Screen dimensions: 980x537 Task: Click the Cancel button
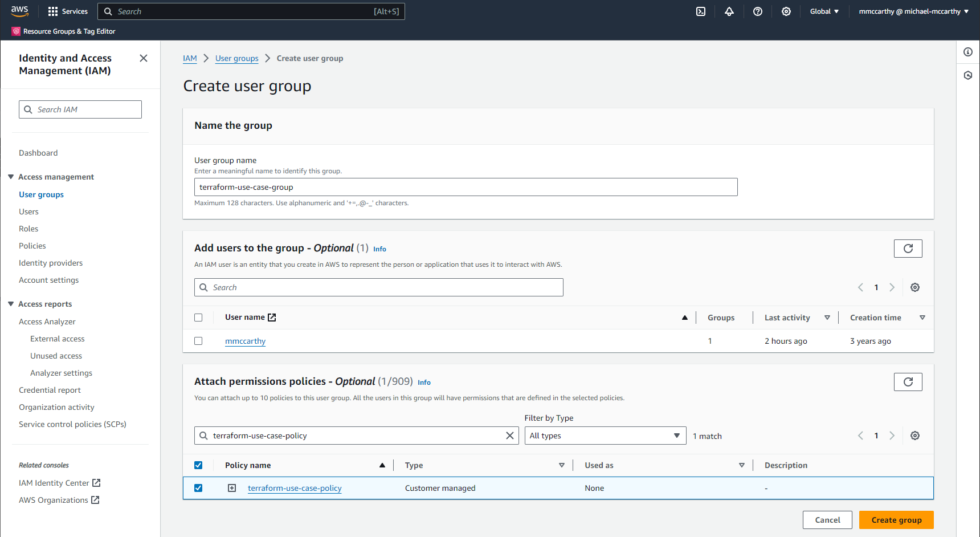(x=827, y=520)
